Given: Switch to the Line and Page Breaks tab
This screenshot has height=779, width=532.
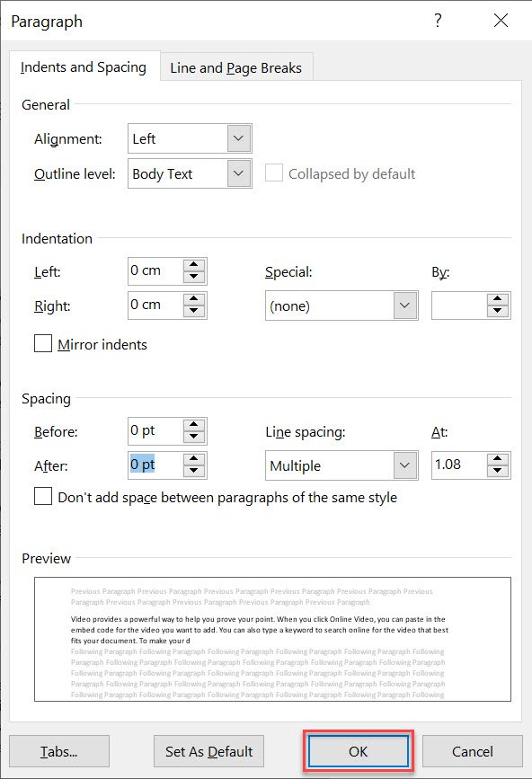Looking at the screenshot, I should coord(235,66).
